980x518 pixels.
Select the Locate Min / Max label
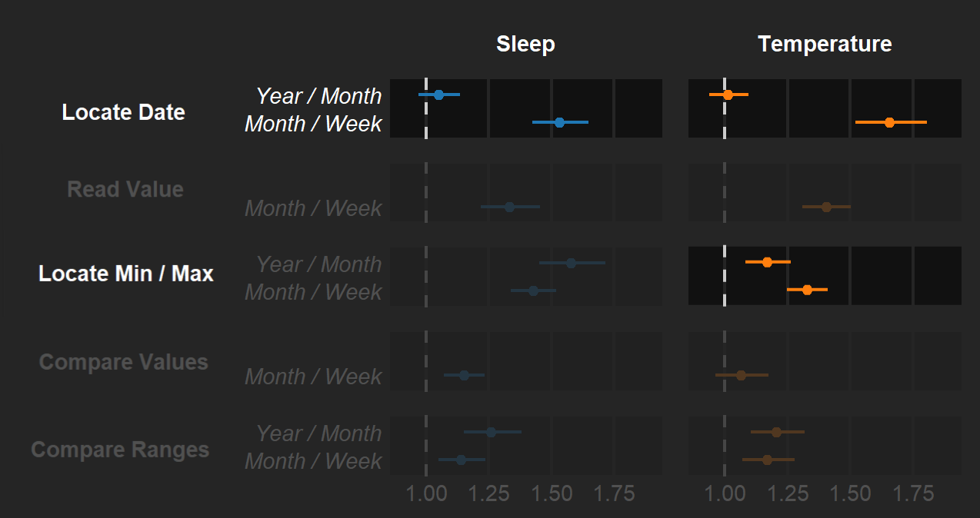pos(126,274)
